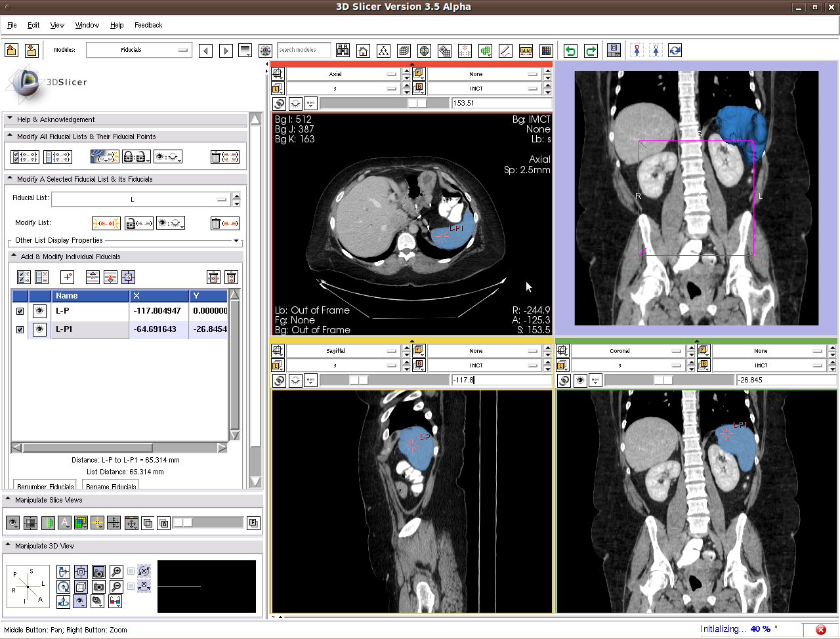Uncheck the L-P1 fiducial checkbox
The height and width of the screenshot is (639, 840).
20,329
